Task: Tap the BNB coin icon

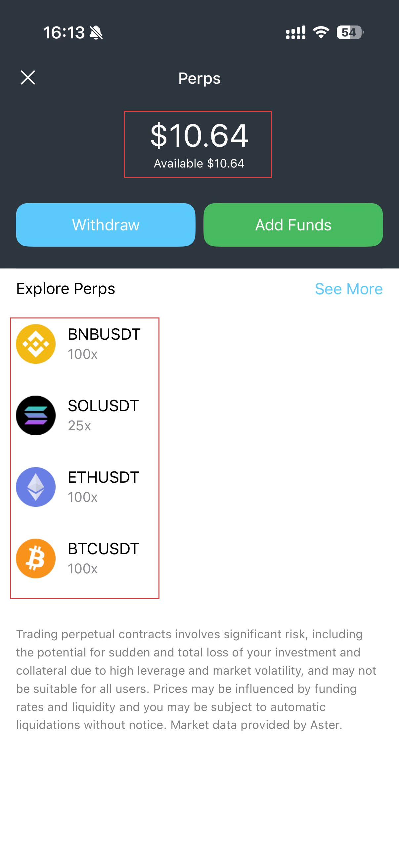Action: tap(36, 344)
